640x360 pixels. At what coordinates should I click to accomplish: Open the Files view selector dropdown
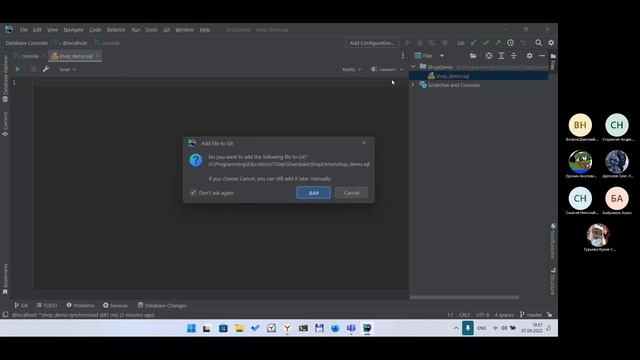point(429,56)
